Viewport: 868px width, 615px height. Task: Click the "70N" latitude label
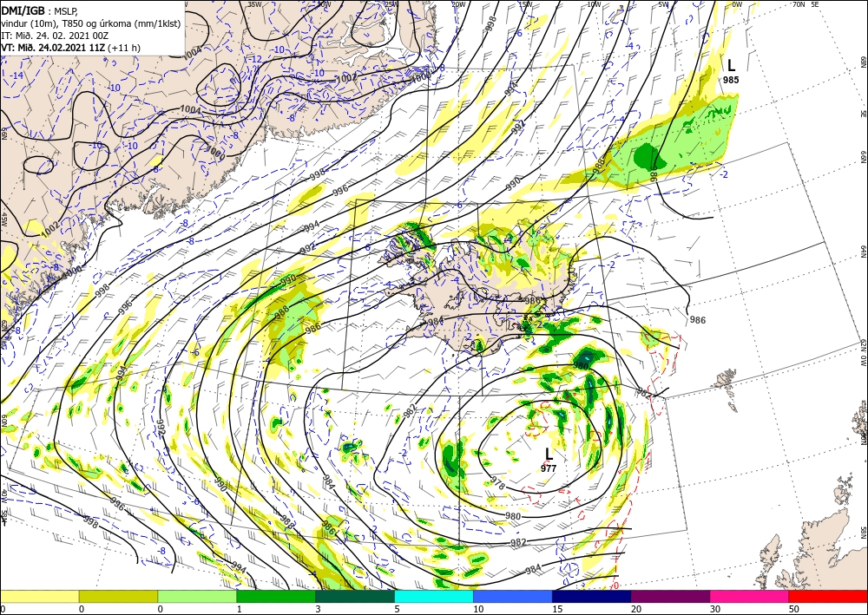pyautogui.click(x=799, y=4)
